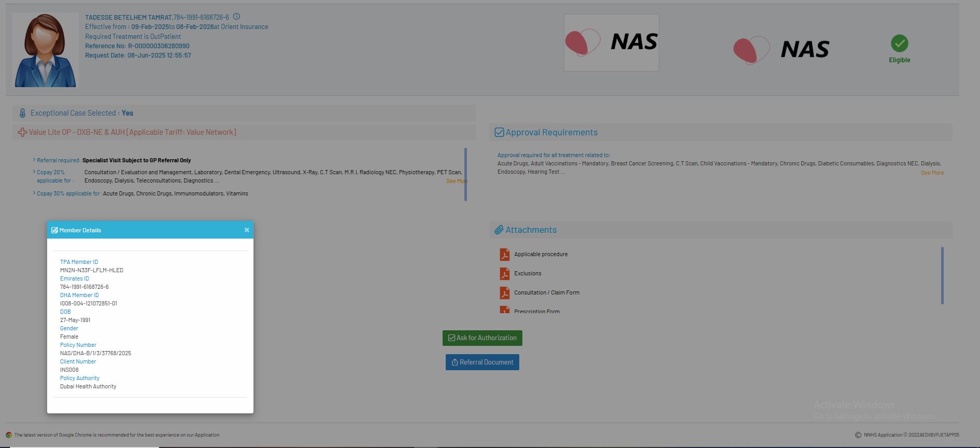
Task: Expand See More in copay 20% list
Action: (x=456, y=181)
